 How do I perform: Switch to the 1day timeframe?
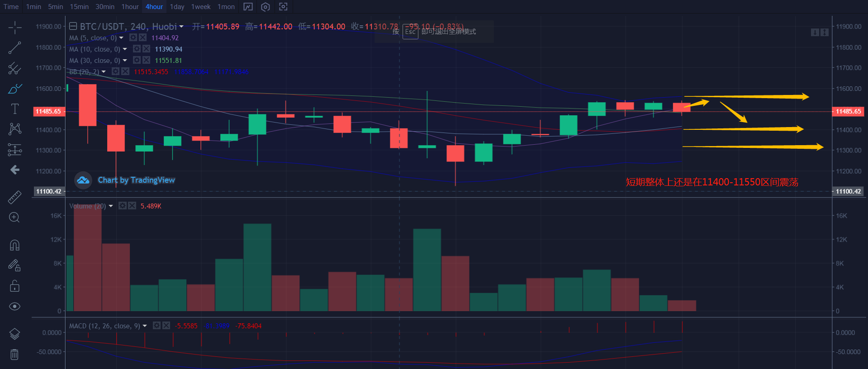coord(177,7)
